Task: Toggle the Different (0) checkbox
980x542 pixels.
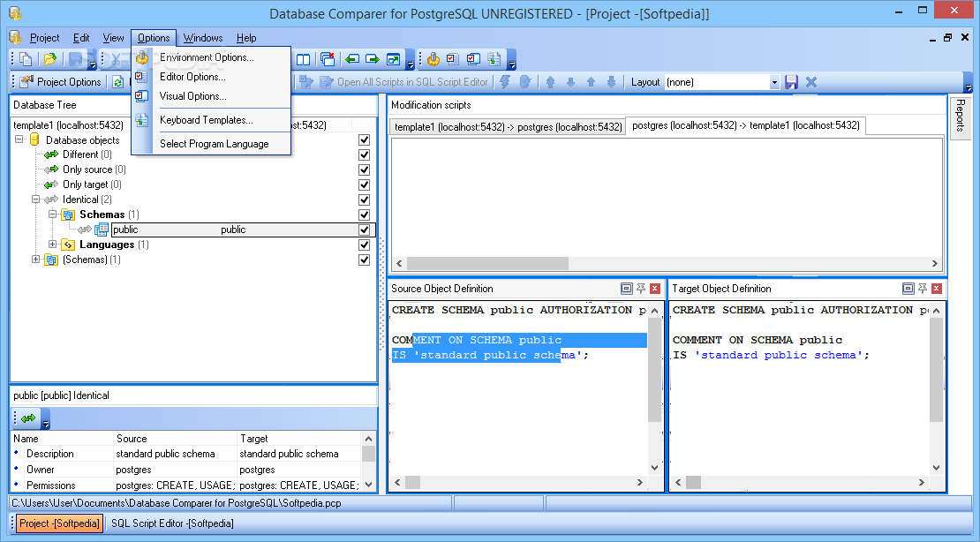Action: click(x=365, y=155)
